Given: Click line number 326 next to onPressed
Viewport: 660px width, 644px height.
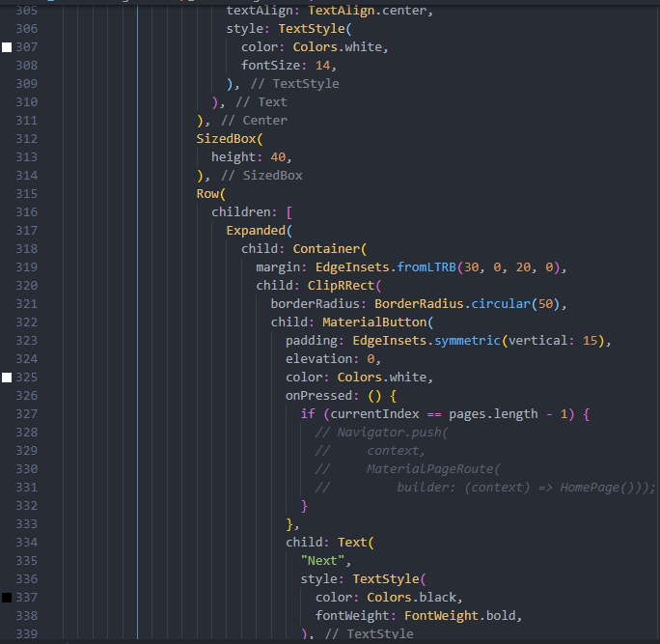Looking at the screenshot, I should tap(26, 396).
